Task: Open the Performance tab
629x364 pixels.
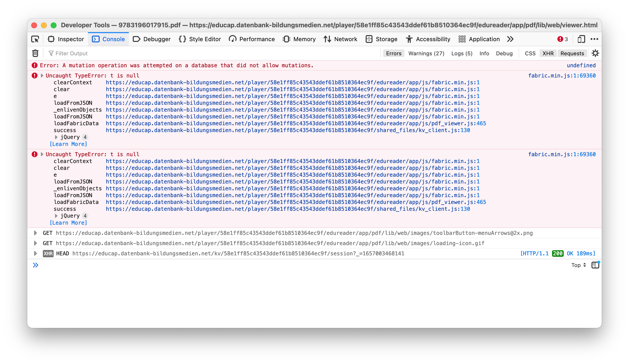Action: 252,39
